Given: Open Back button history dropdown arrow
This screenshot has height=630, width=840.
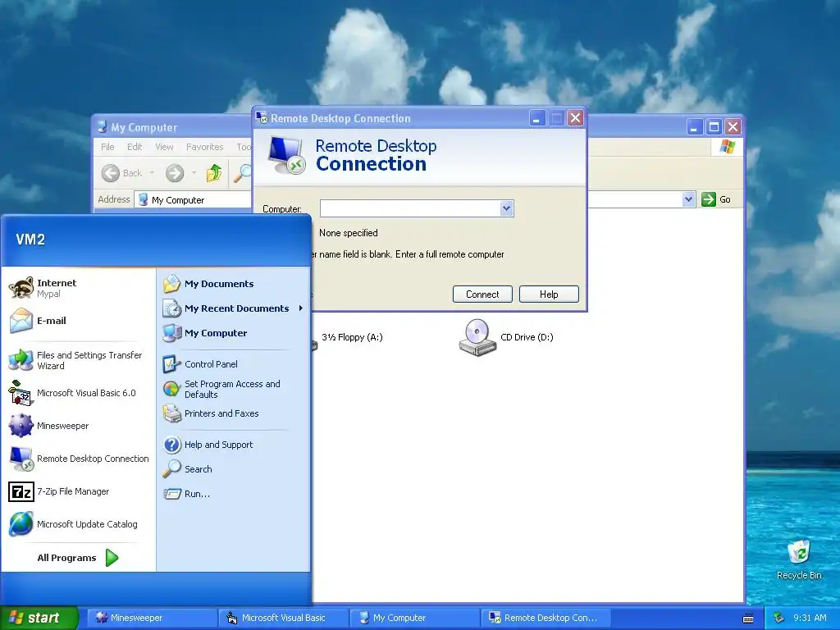Looking at the screenshot, I should 152,173.
